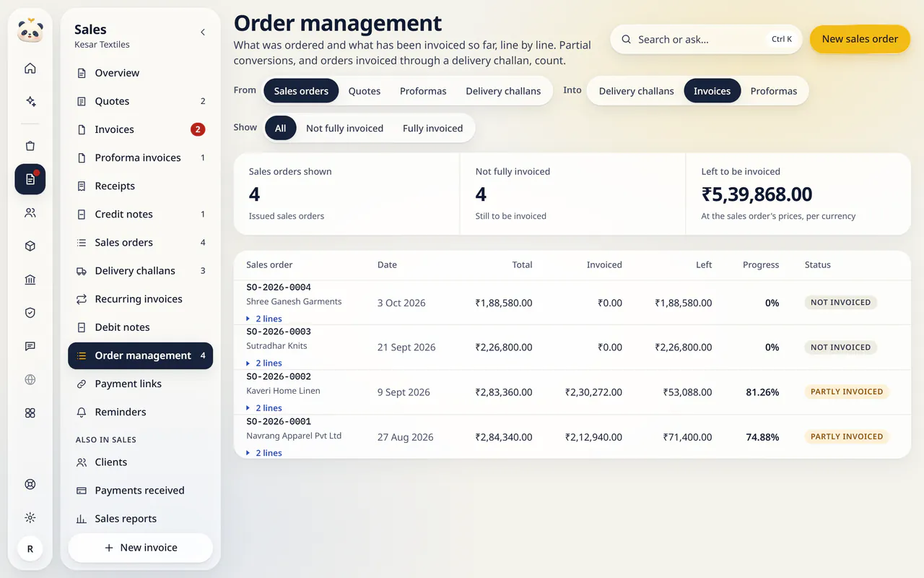Click the R user avatar
Screen dimensions: 924x578
[x=30, y=549]
